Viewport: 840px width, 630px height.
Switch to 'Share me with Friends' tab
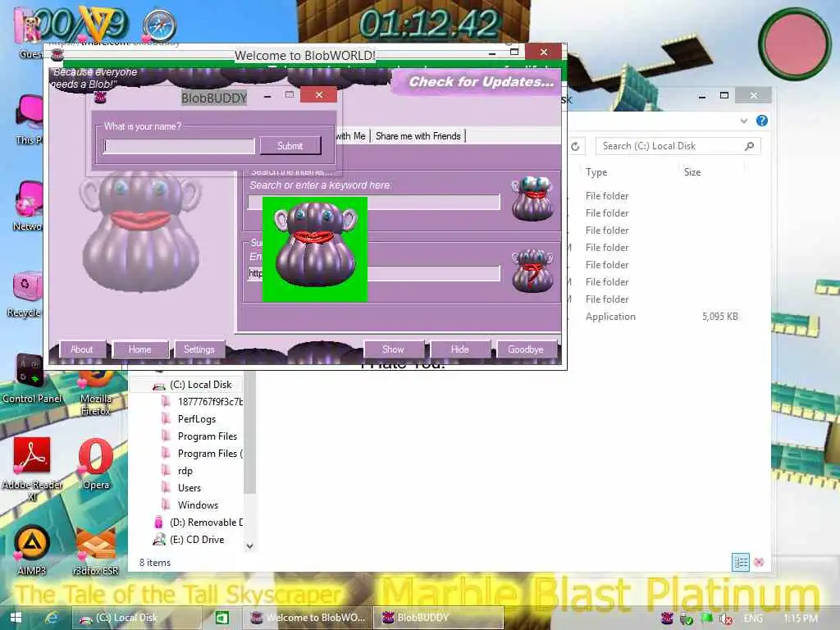[x=418, y=136]
